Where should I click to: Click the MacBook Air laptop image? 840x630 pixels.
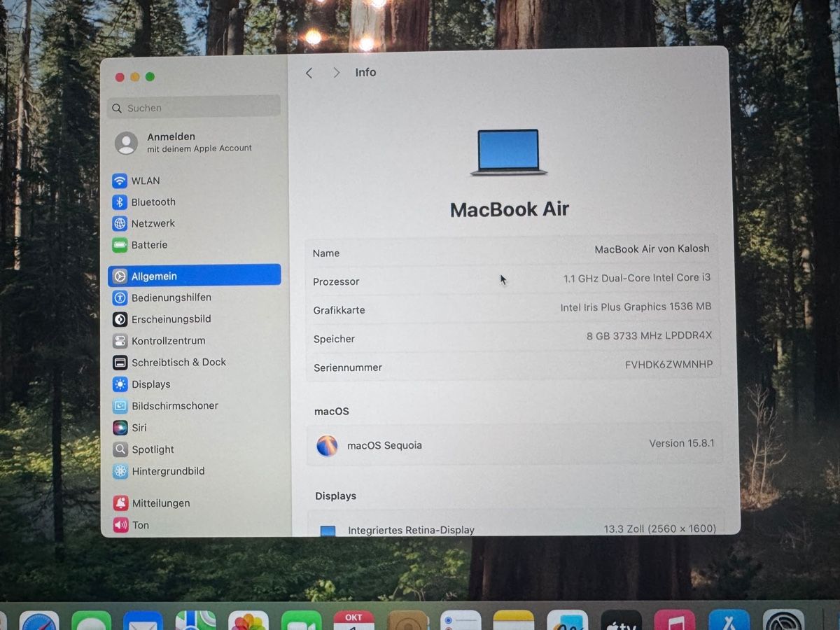509,152
